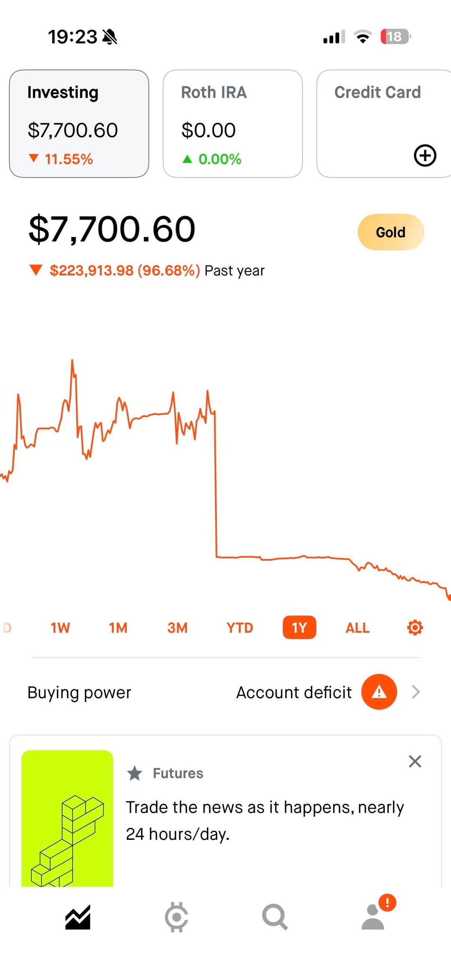Image resolution: width=451 pixels, height=980 pixels.
Task: Add a credit card with plus icon
Action: pyautogui.click(x=425, y=156)
